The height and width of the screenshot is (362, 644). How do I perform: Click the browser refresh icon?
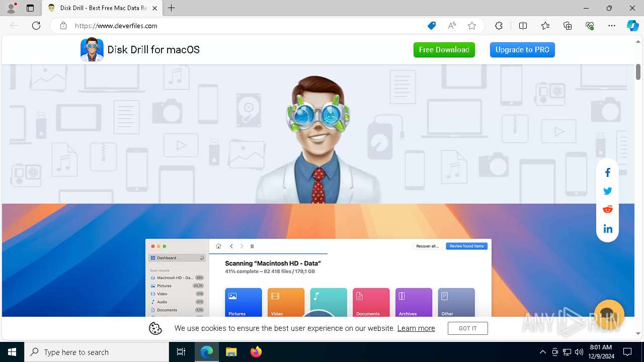coord(36,26)
